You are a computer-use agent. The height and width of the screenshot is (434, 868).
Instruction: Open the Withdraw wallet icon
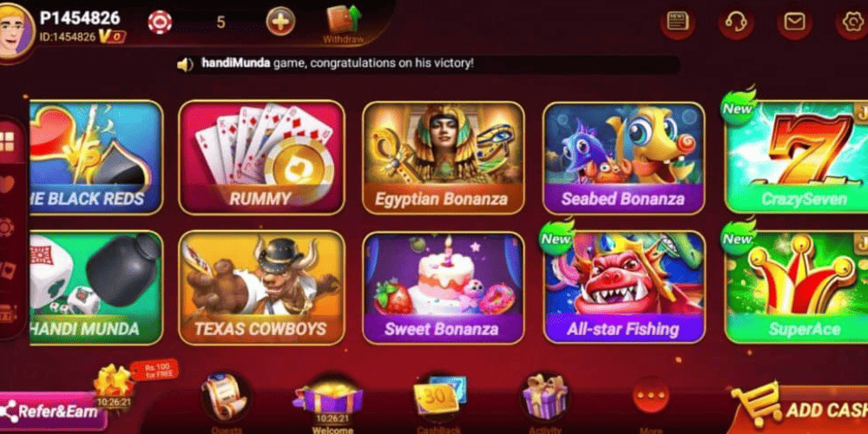(x=343, y=23)
